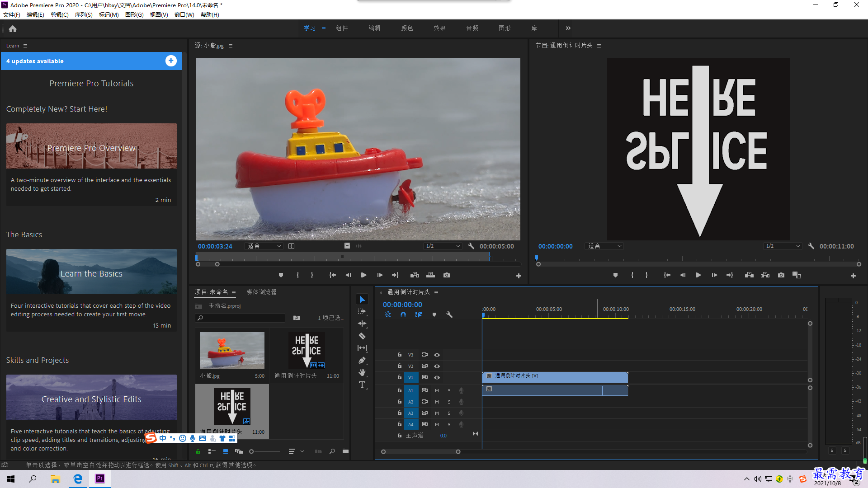
Task: Switch Project panel to freeform view
Action: 239,451
